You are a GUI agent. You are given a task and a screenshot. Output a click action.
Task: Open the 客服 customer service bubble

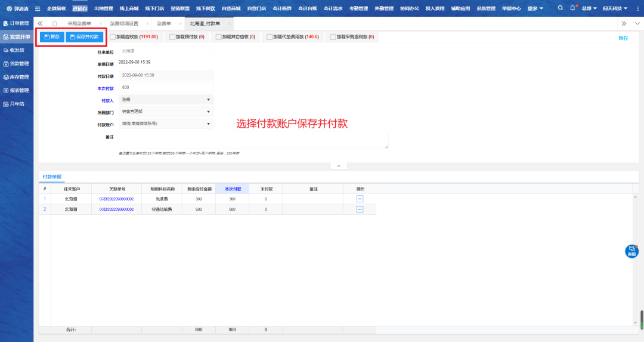pos(631,251)
